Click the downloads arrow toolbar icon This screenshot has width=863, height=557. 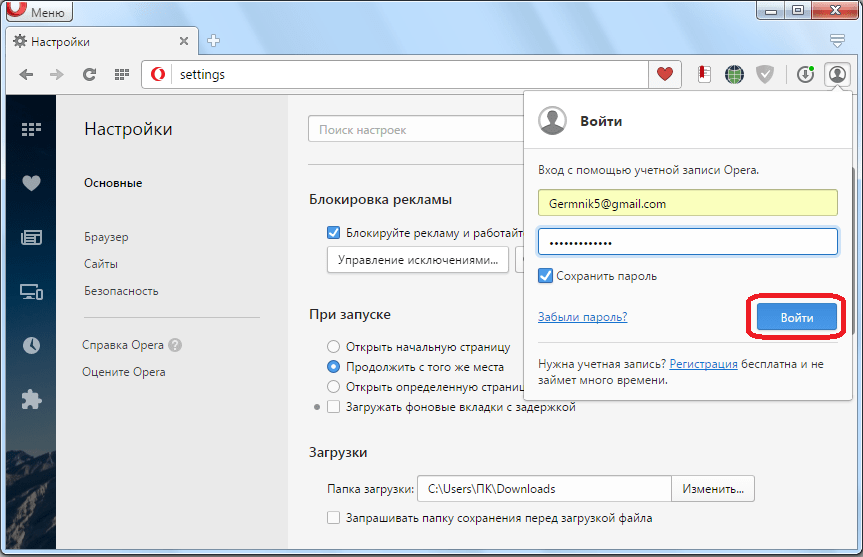tap(805, 74)
